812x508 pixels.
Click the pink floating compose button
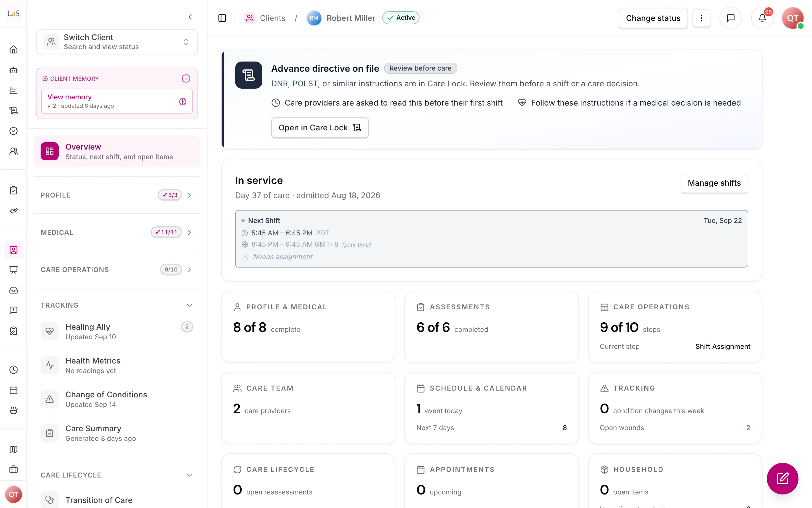click(x=782, y=478)
